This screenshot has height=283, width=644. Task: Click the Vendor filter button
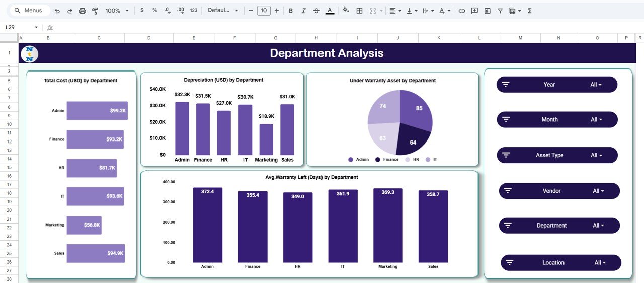[559, 191]
